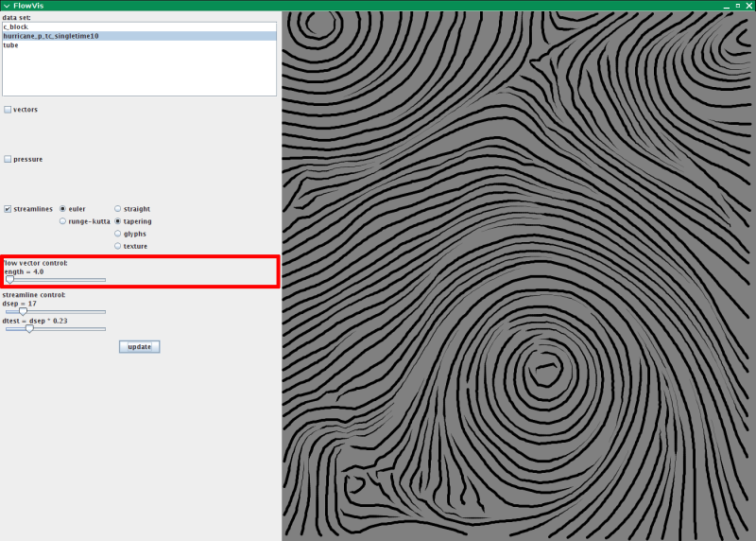This screenshot has width=756, height=541.
Task: Minimize the FlowVis window
Action: (x=726, y=6)
